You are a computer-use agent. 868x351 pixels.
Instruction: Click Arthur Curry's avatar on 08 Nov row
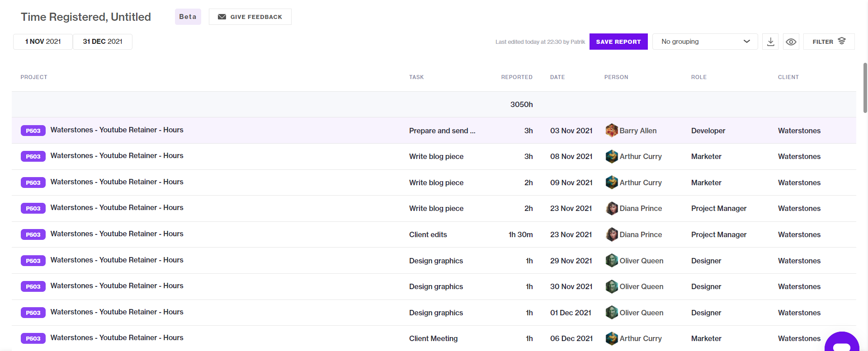[612, 156]
